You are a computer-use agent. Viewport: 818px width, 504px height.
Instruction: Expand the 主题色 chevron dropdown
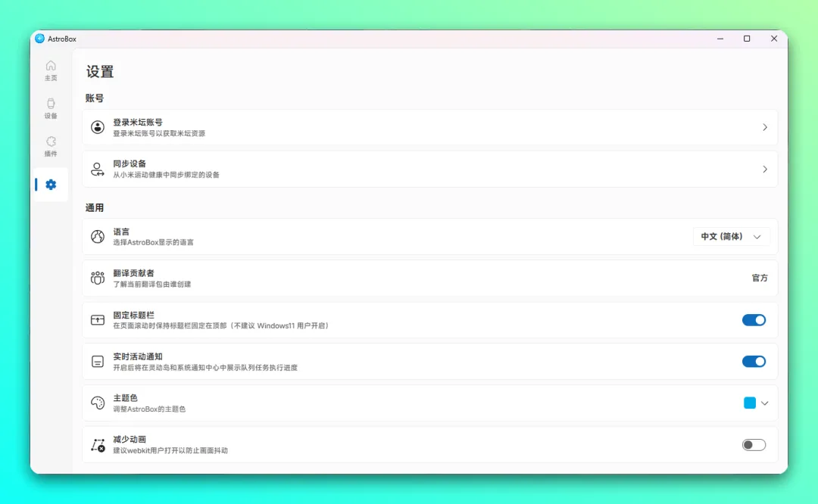(764, 403)
